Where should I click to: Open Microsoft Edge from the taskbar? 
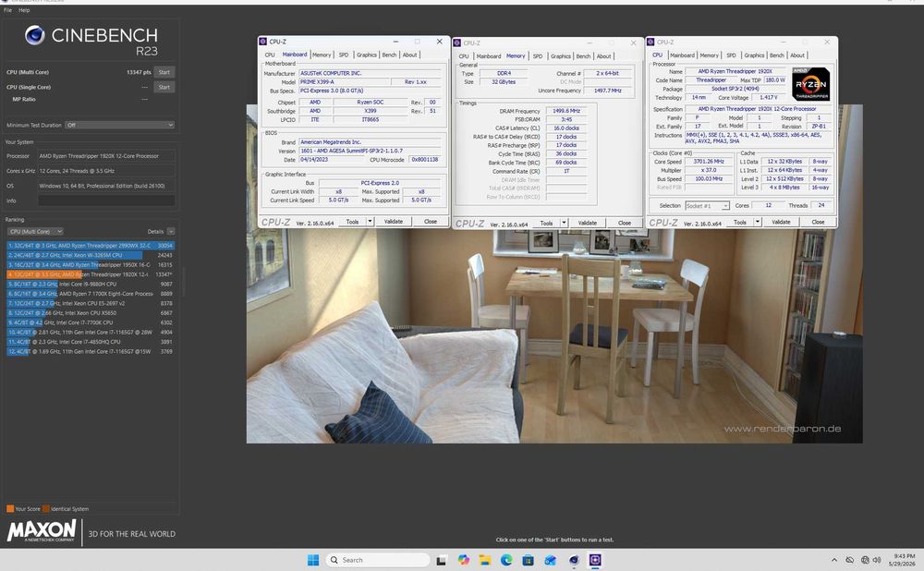pyautogui.click(x=506, y=560)
